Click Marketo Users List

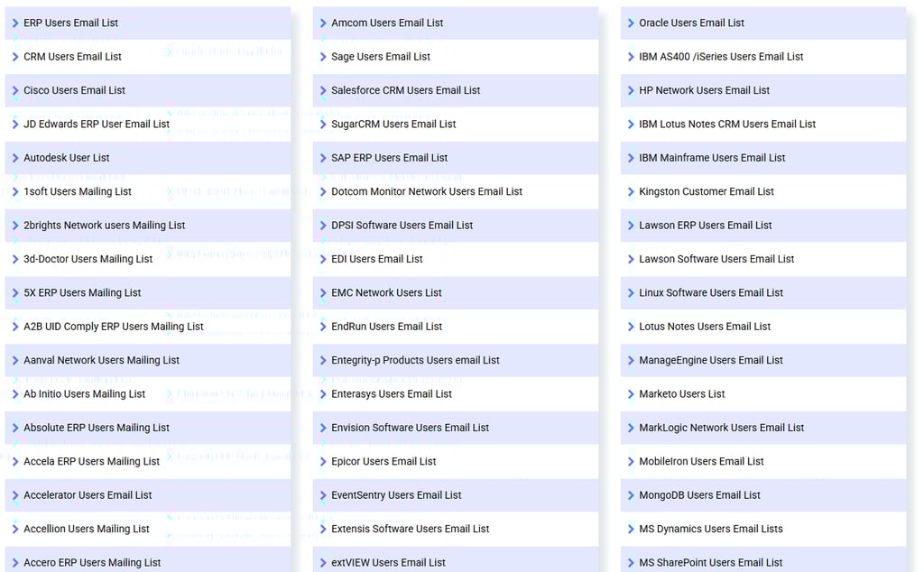click(x=682, y=393)
